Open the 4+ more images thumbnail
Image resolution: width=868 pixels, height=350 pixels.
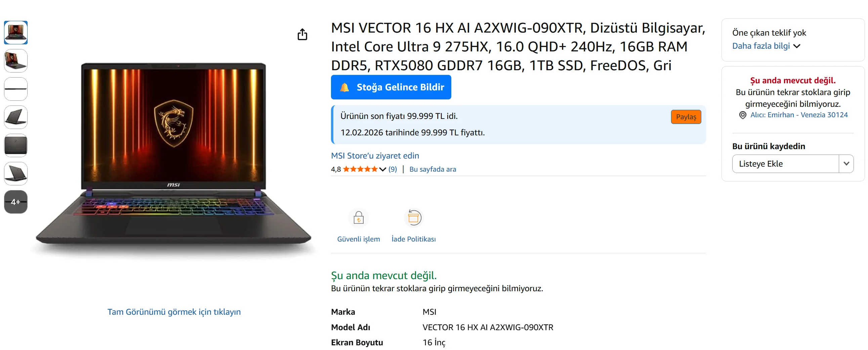(15, 202)
